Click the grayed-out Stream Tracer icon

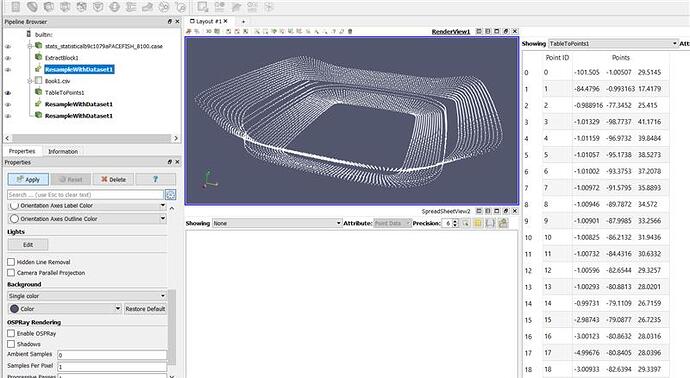click(x=131, y=7)
